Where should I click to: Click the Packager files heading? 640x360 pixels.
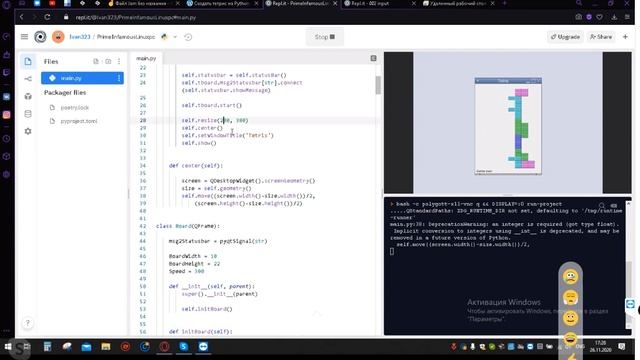[65, 93]
